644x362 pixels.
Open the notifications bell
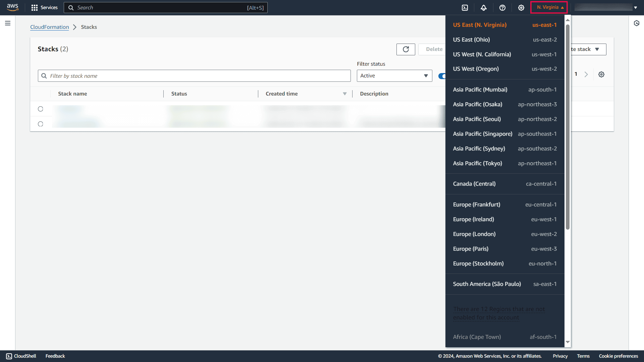(483, 7)
